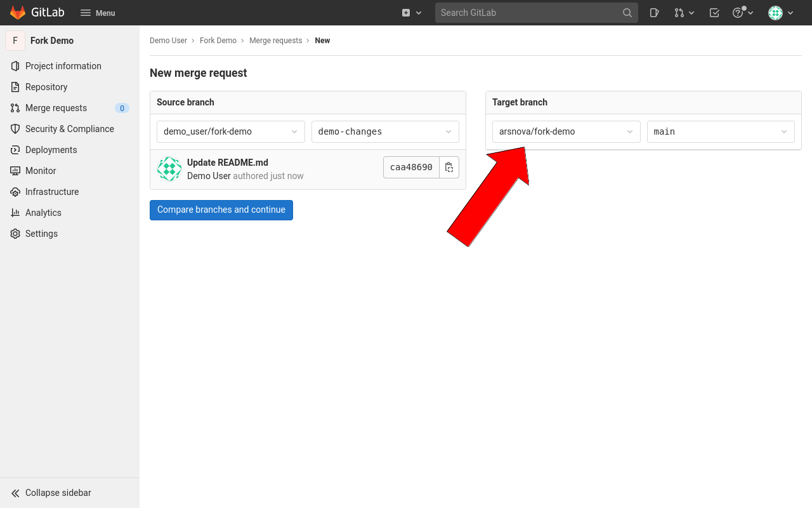Open Security & Compliance section
Screen dimensions: 812x508
click(x=70, y=129)
